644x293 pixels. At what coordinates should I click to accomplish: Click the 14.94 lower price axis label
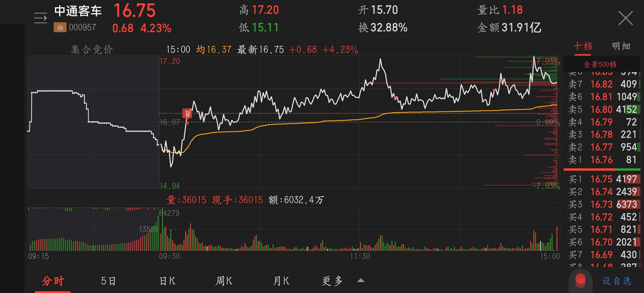point(170,186)
